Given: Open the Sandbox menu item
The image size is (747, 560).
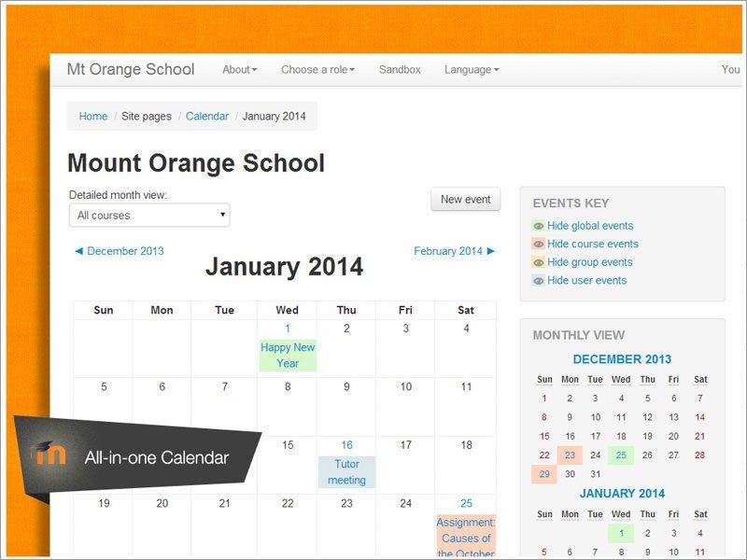Looking at the screenshot, I should pyautogui.click(x=400, y=69).
